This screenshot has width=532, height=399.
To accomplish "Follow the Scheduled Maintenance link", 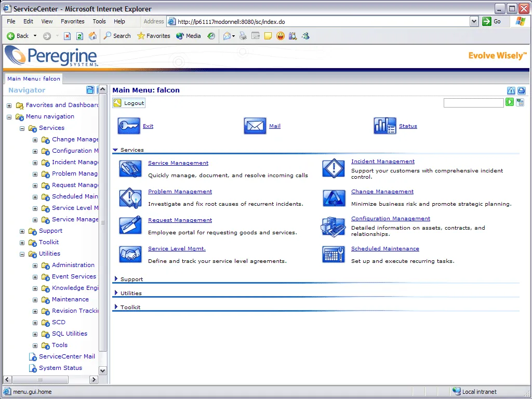I will (x=385, y=249).
